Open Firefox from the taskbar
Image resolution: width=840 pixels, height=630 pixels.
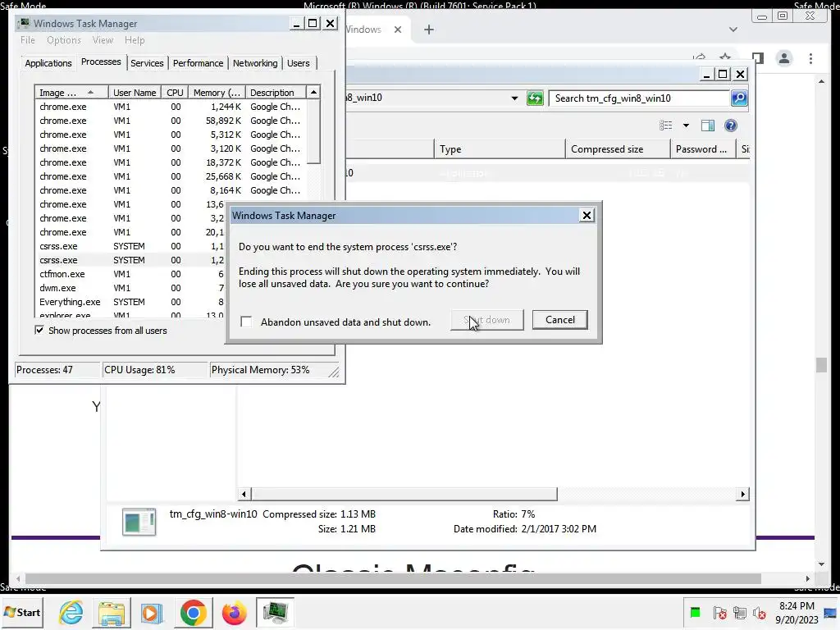tap(234, 613)
